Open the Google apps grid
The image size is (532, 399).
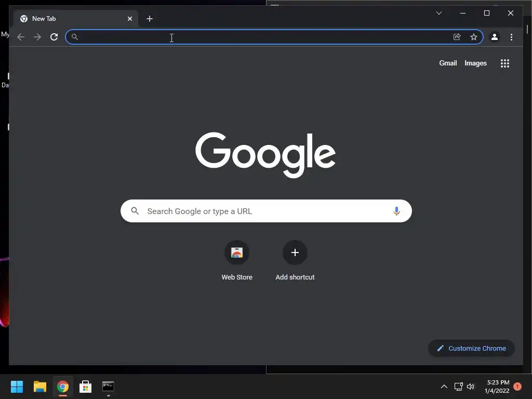tap(505, 63)
